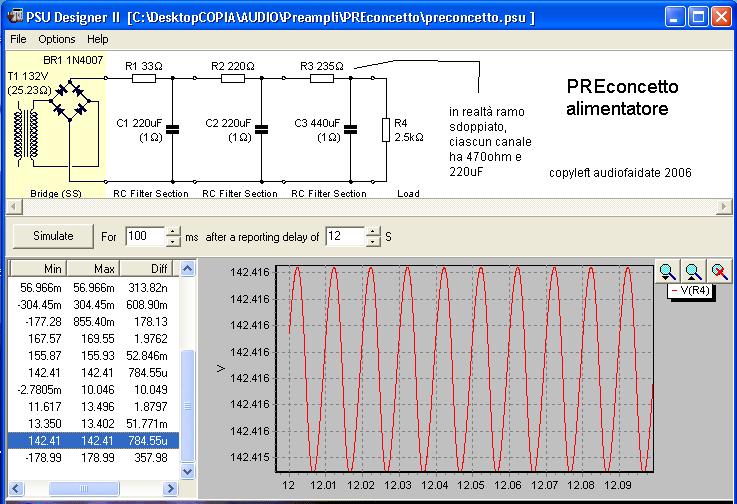The image size is (737, 504).
Task: Select the cell showing 855.40m
Action: 94,322
